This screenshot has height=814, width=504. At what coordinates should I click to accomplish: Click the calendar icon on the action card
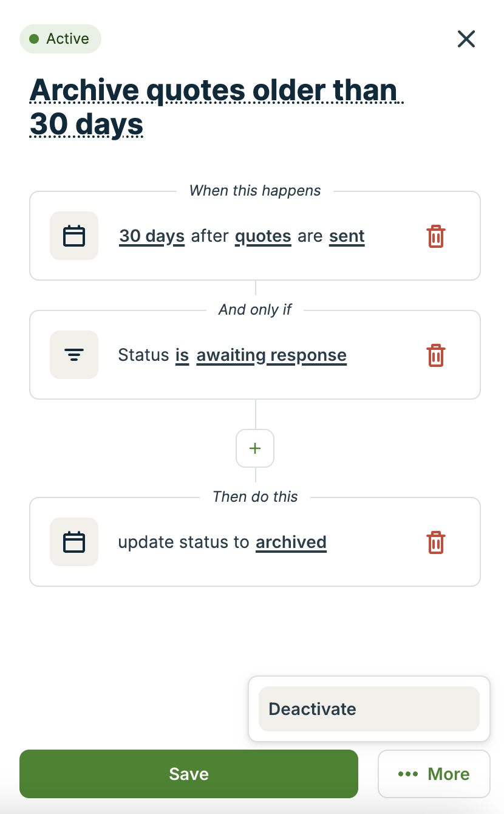(x=73, y=542)
